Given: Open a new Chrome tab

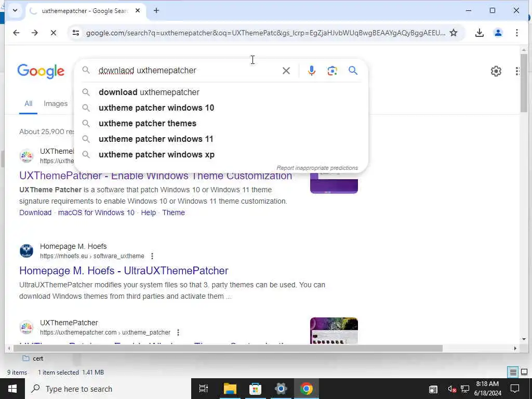Looking at the screenshot, I should (156, 10).
